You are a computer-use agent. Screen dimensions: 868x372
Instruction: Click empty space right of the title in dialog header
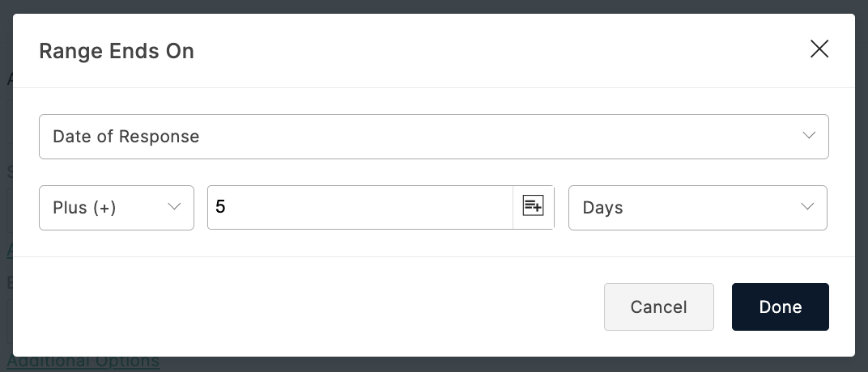498,51
